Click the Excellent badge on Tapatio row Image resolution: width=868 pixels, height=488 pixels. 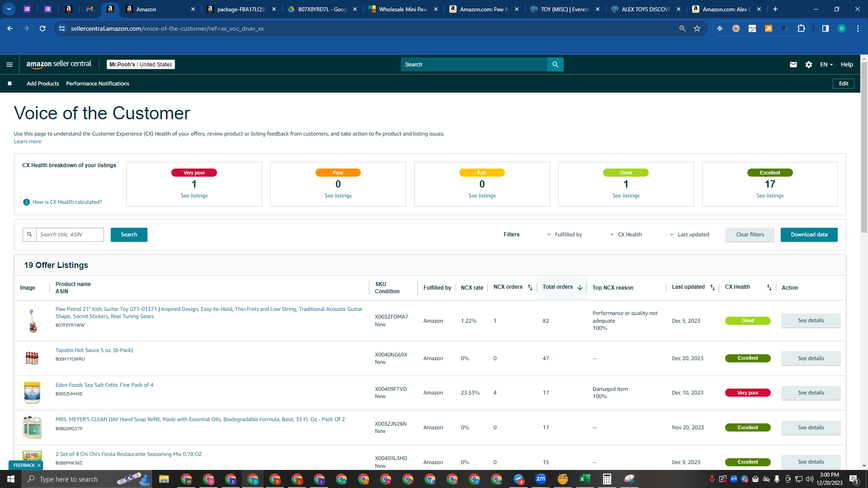pos(748,358)
